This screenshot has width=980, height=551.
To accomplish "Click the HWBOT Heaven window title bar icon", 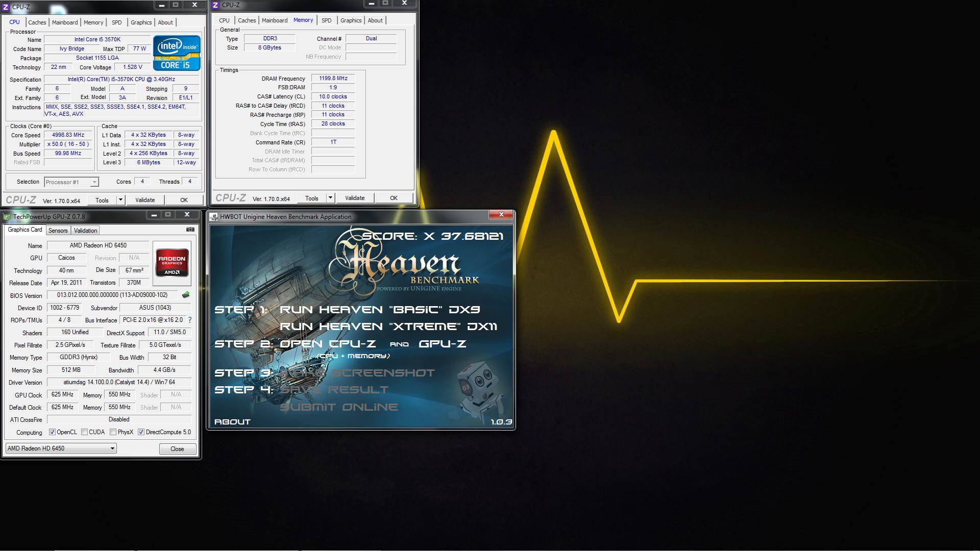I will tap(214, 217).
